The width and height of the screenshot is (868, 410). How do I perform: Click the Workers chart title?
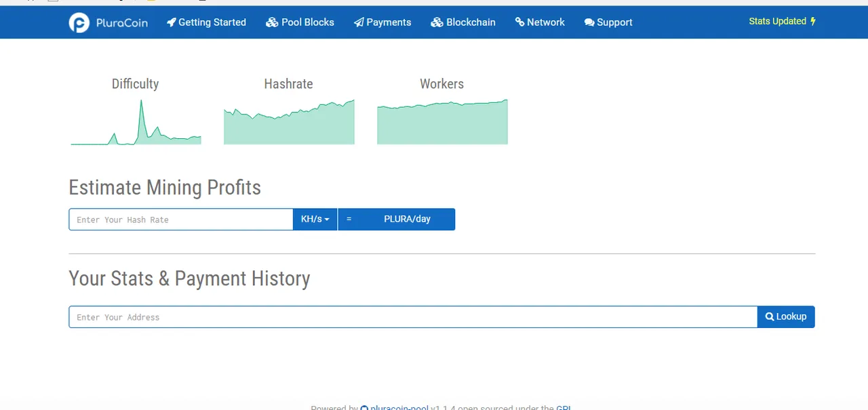coord(442,84)
